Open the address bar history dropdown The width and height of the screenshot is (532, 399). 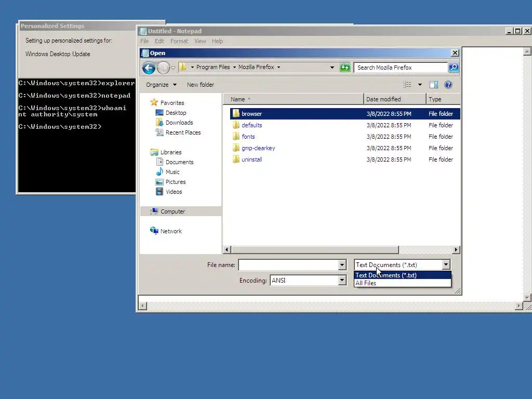pos(332,68)
